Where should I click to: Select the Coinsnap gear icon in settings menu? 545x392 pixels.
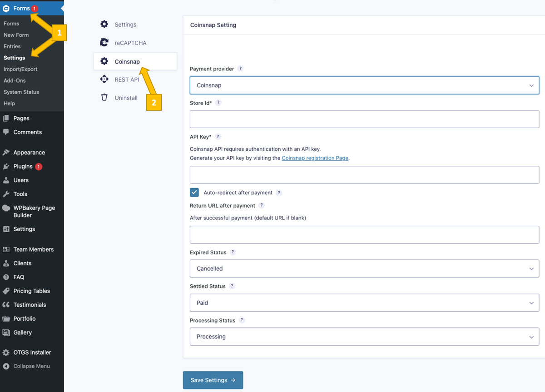pos(104,61)
